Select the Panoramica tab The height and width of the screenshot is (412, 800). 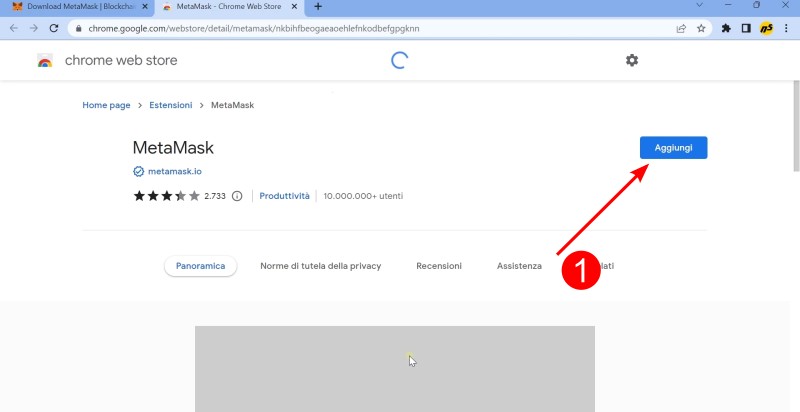[201, 266]
